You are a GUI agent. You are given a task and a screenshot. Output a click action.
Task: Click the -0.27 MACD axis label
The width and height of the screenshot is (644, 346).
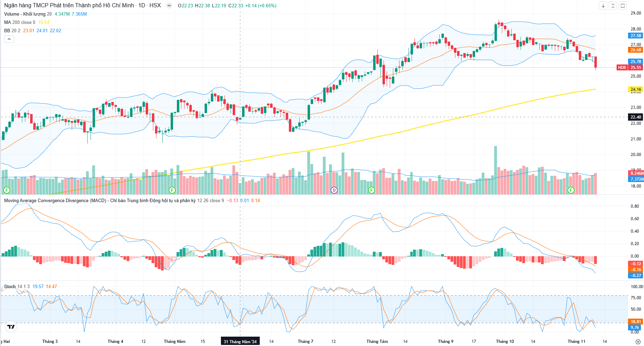tap(636, 276)
